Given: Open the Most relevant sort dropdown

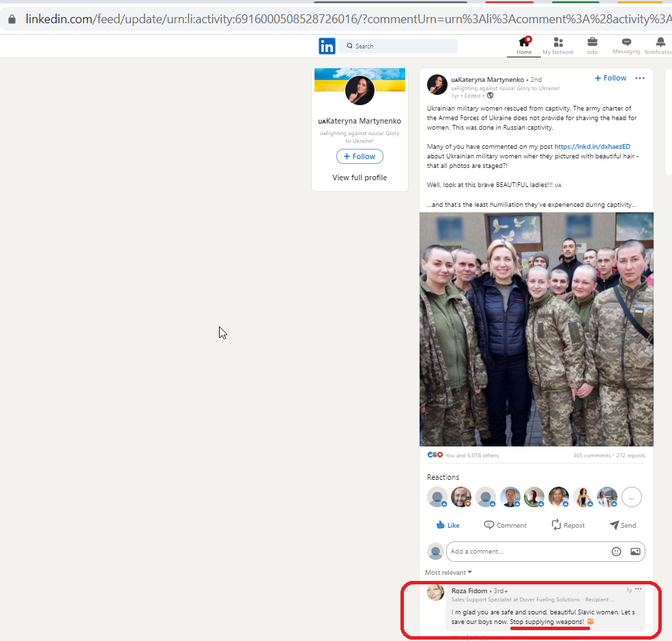Looking at the screenshot, I should tap(448, 573).
